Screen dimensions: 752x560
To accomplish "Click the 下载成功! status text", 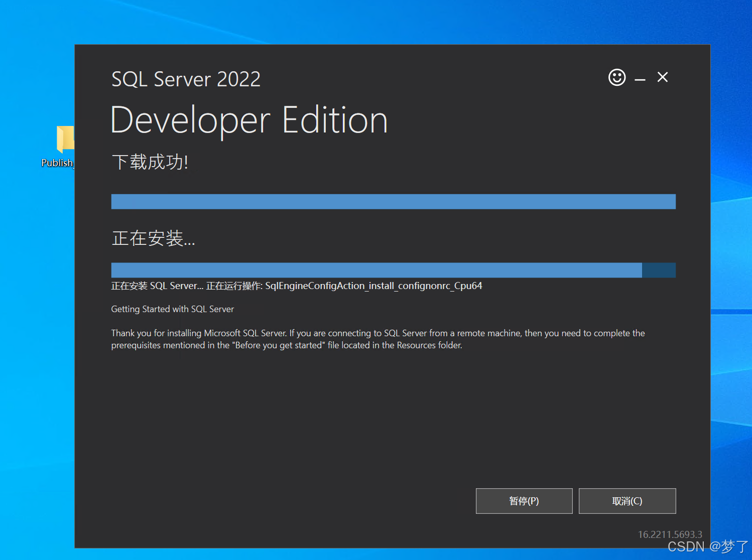I will (150, 162).
